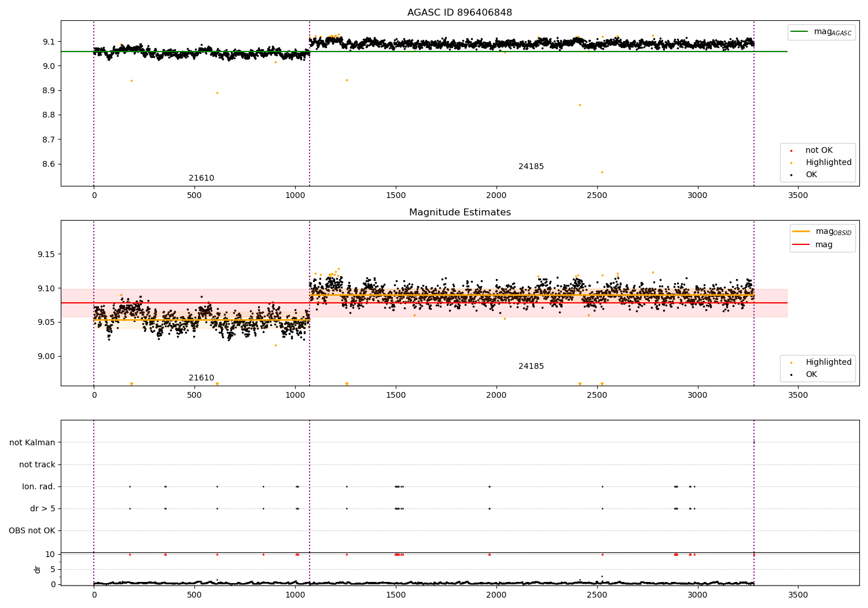Click the orange outlier near 8.89 in top plot
Viewport: 868px width, 608px height.
tap(217, 93)
